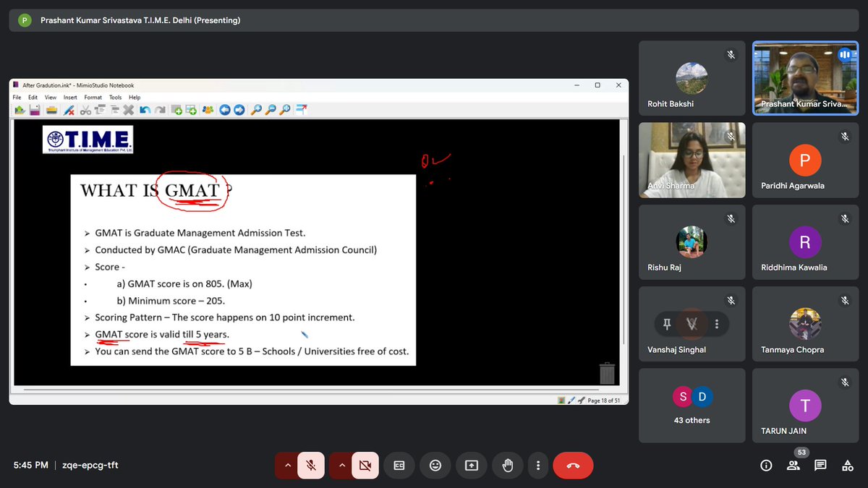Leave the call with red hang-up button

point(573,466)
